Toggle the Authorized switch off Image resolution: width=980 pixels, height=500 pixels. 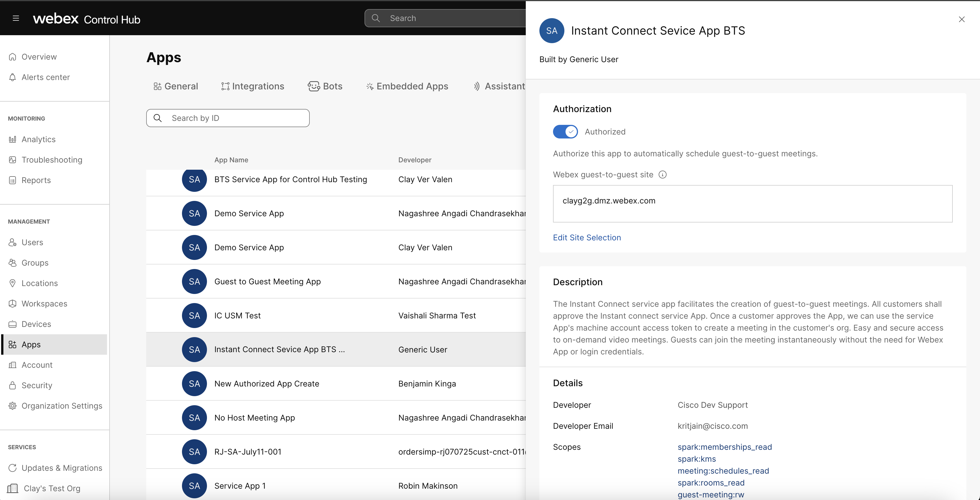pos(565,132)
